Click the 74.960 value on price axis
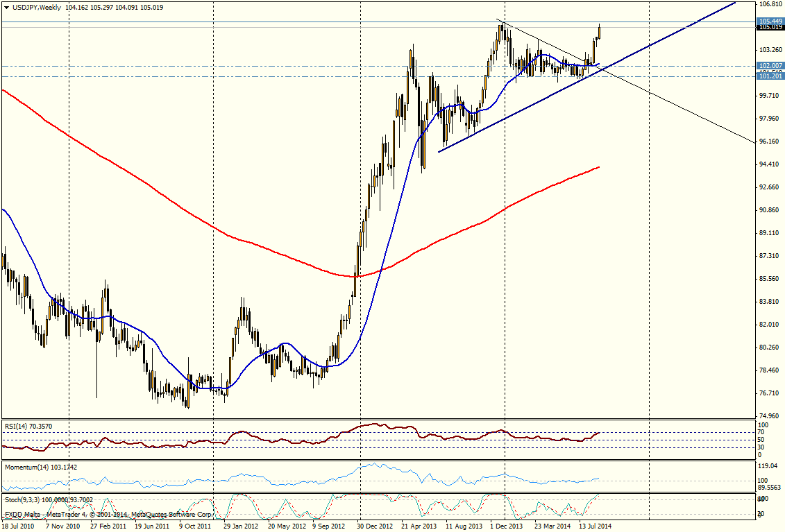The image size is (785, 532). coord(770,416)
